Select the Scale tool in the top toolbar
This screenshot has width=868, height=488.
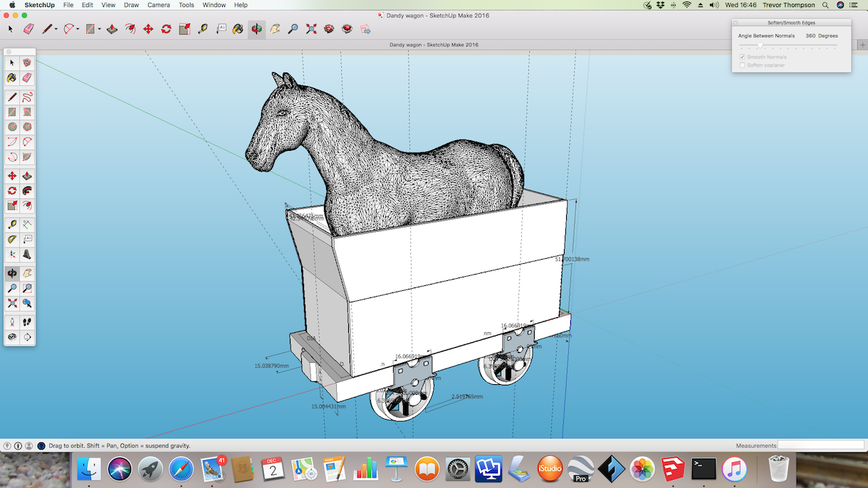184,29
